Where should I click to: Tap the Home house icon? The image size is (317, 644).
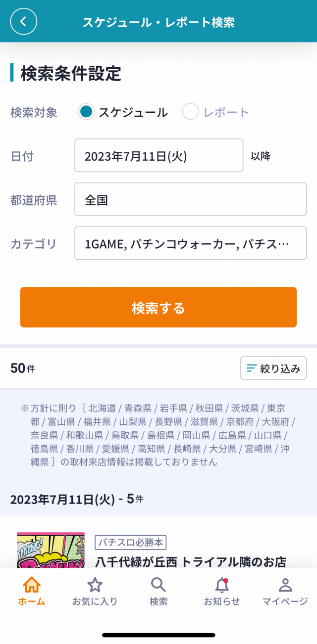tap(32, 585)
